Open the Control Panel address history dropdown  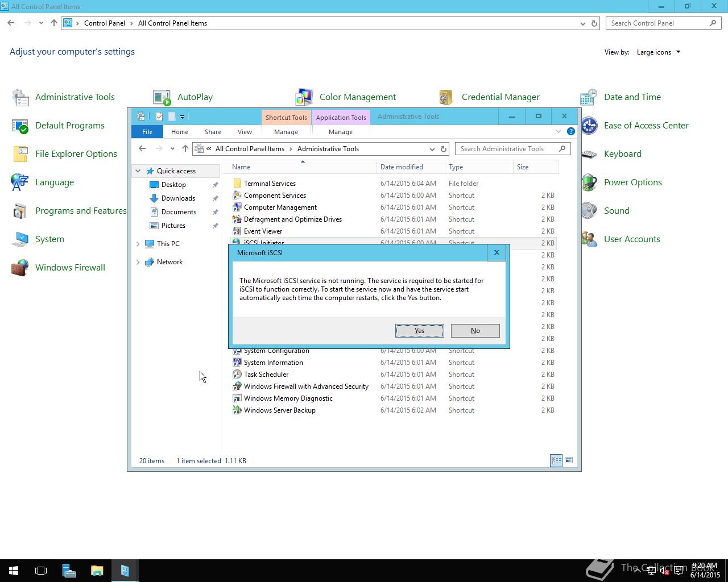(x=582, y=23)
